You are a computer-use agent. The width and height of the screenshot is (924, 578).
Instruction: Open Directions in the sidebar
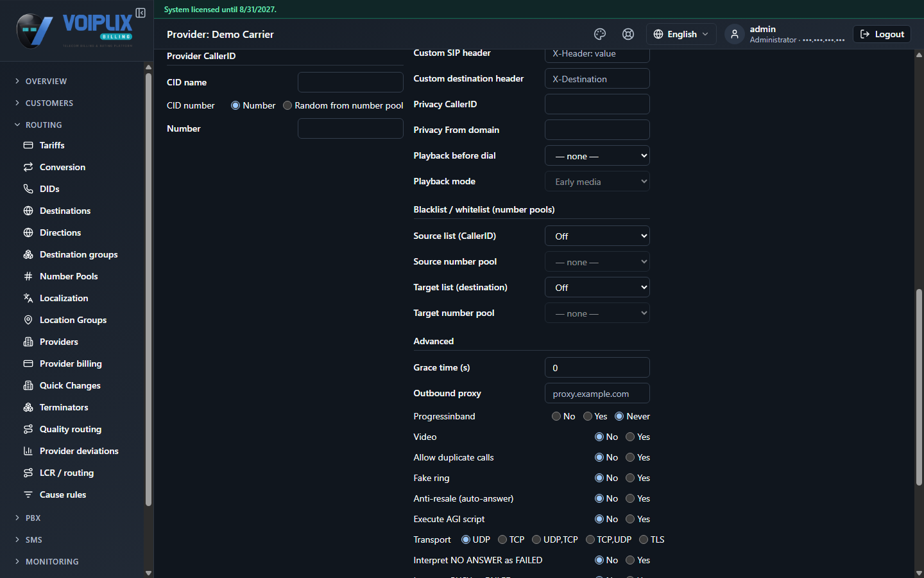click(x=60, y=232)
